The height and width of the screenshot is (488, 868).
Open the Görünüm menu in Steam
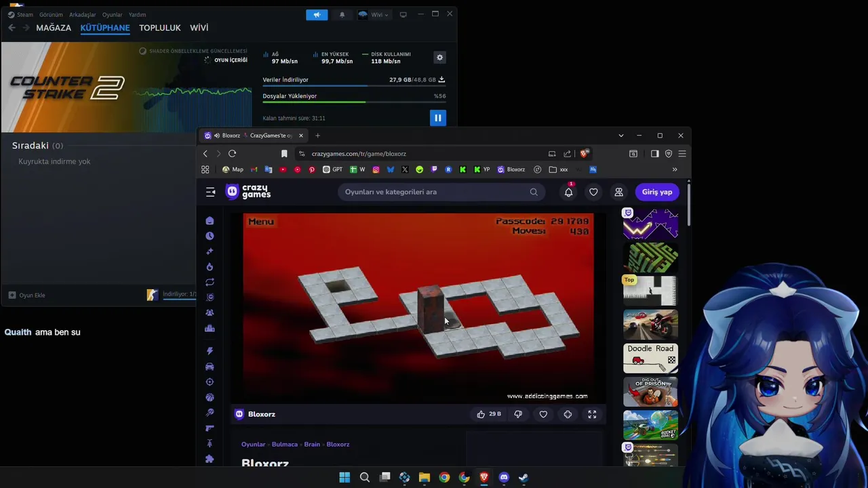tap(51, 14)
